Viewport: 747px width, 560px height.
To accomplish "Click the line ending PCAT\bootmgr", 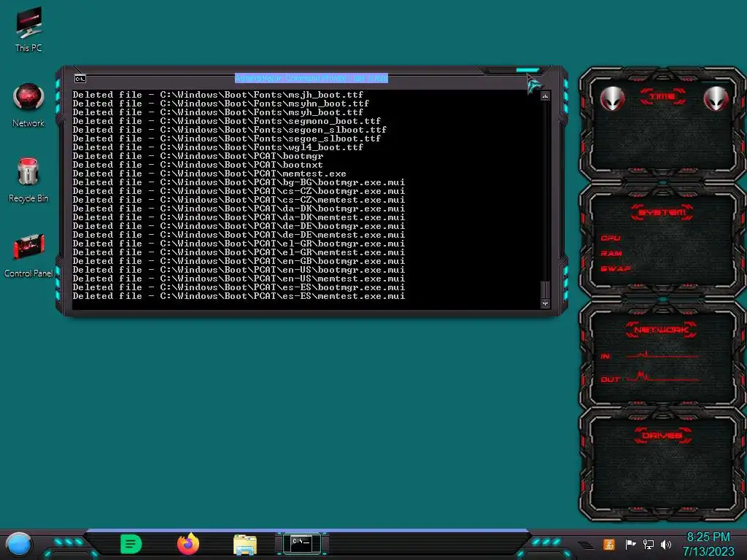I will (198, 156).
